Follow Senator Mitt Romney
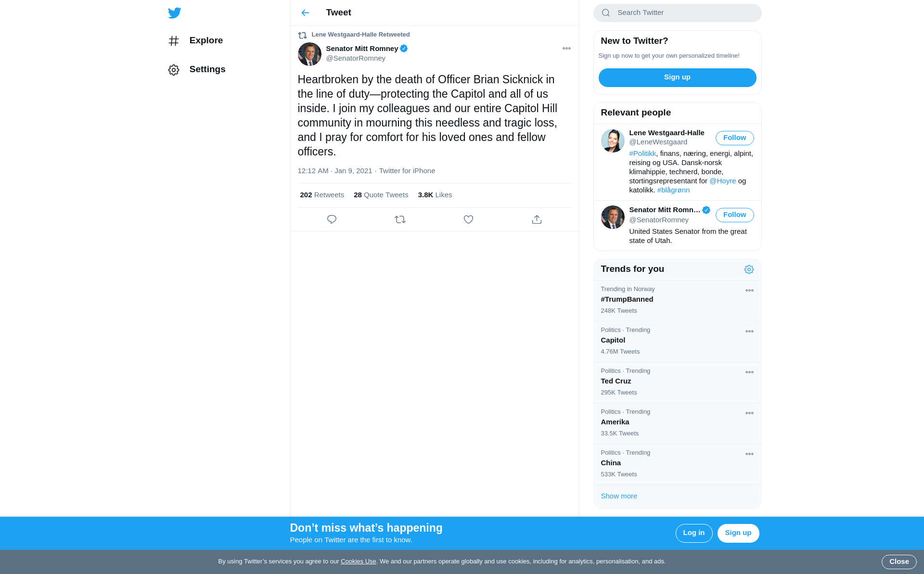Viewport: 924px width, 574px height. click(734, 215)
